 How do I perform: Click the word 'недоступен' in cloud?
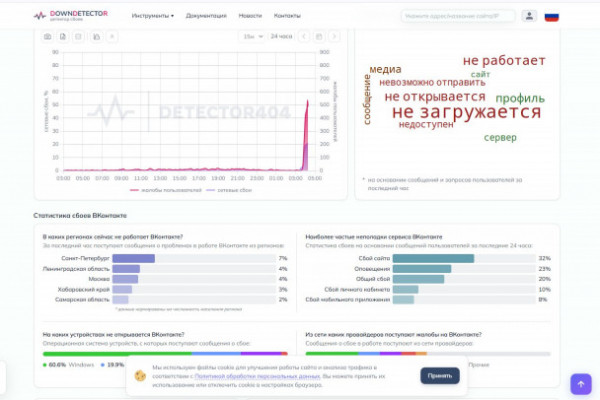tap(426, 124)
